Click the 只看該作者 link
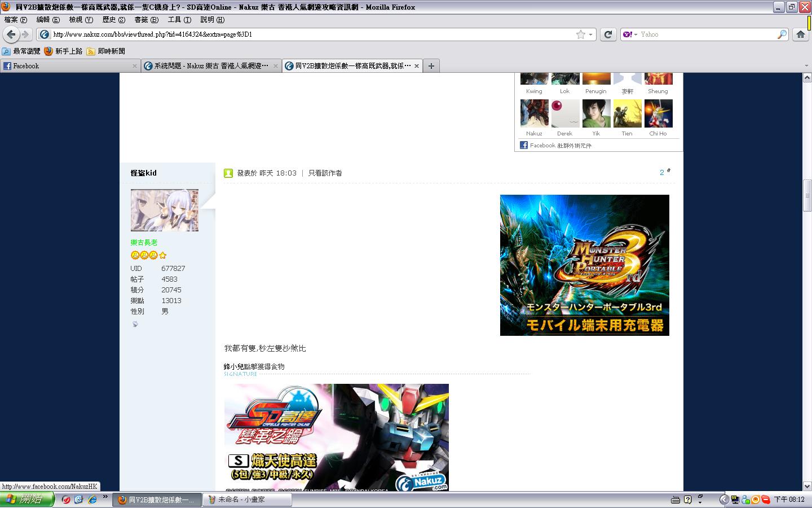The height and width of the screenshot is (508, 812). coord(325,173)
